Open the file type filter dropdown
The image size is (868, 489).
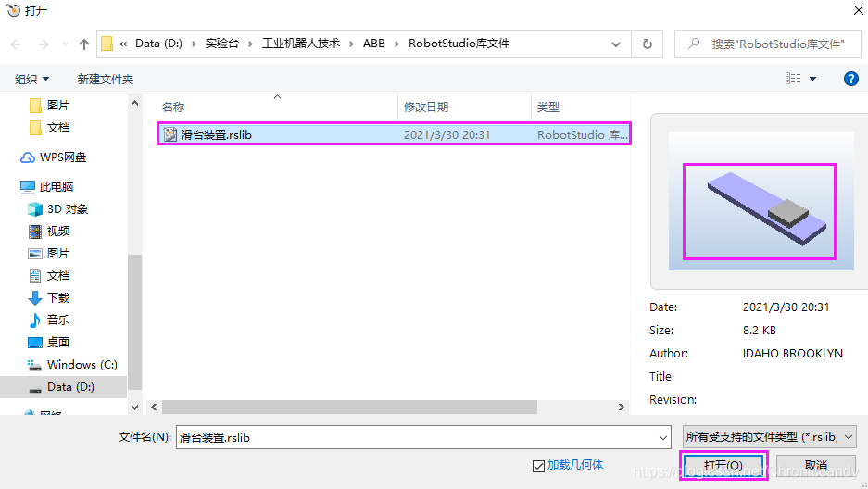(x=770, y=437)
